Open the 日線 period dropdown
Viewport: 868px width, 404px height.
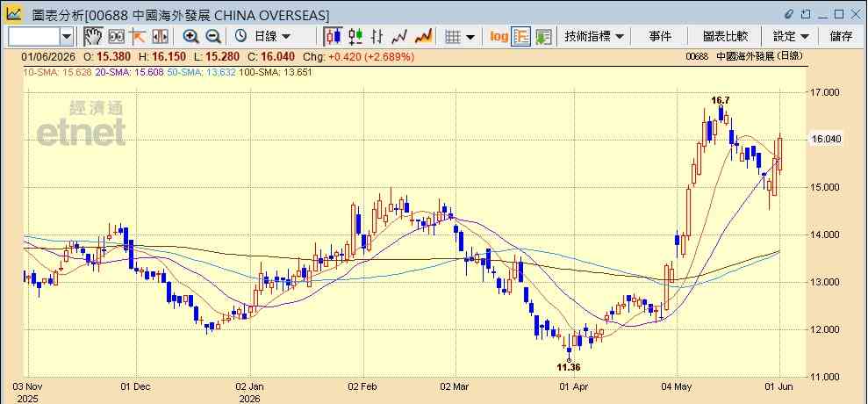(x=272, y=37)
